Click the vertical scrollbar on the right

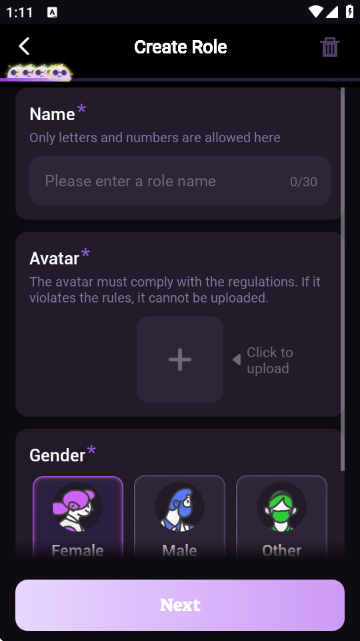click(x=343, y=279)
